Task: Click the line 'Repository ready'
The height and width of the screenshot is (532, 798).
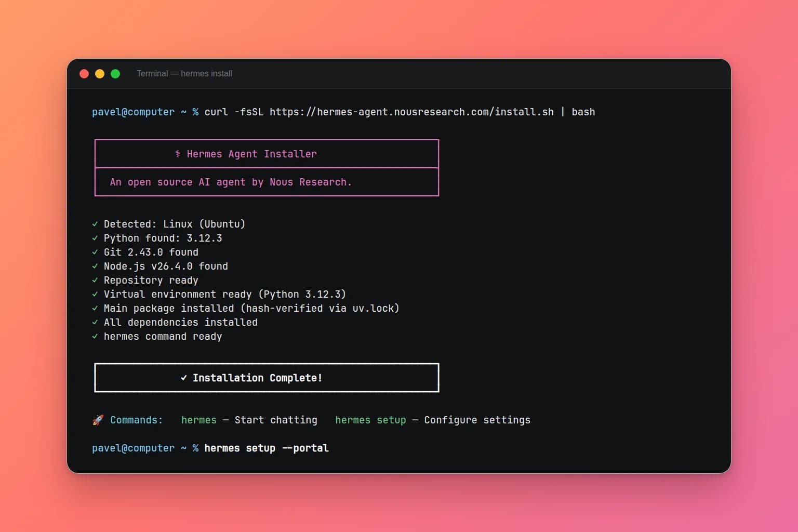Action: 151,281
